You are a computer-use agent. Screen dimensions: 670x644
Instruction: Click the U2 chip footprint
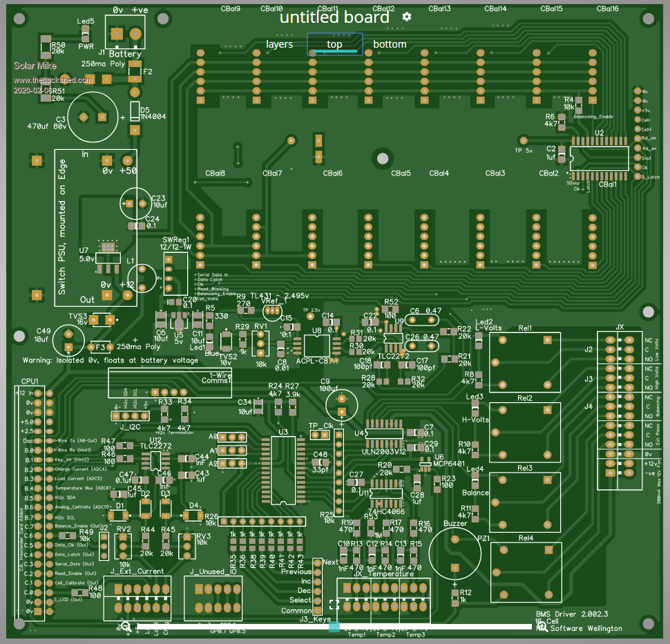tap(598, 158)
